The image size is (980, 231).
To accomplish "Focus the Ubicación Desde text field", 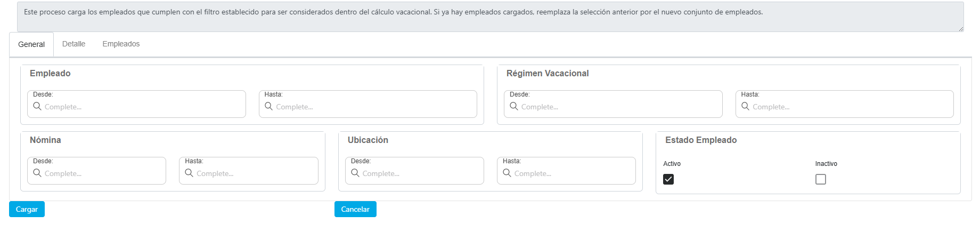I will tap(421, 174).
